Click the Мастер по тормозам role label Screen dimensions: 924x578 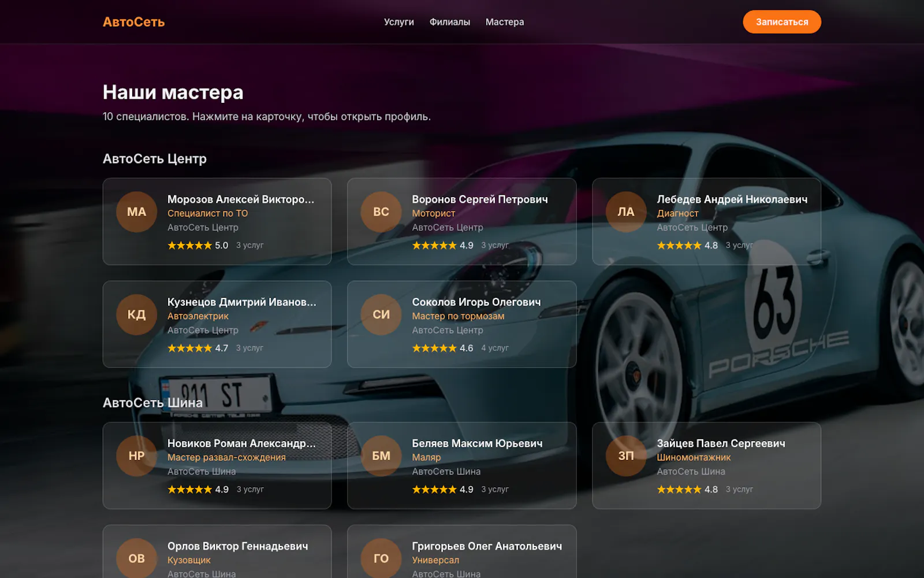(x=458, y=316)
